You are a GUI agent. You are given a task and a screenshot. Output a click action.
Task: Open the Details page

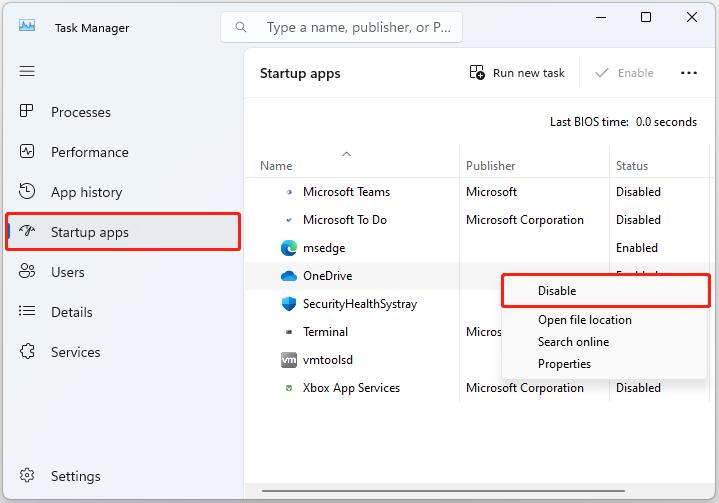click(x=71, y=312)
